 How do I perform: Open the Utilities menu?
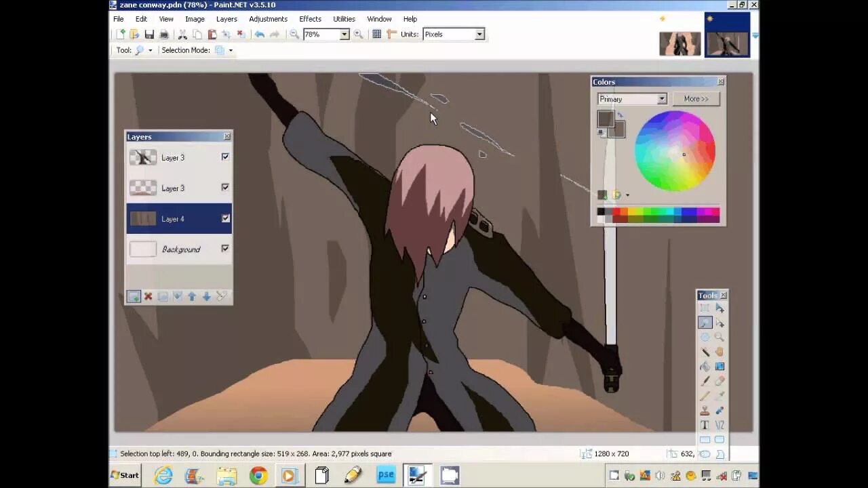(x=344, y=19)
